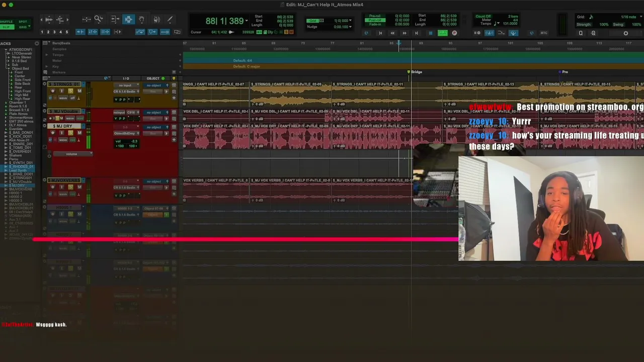Click the transport Stop button

430,33
